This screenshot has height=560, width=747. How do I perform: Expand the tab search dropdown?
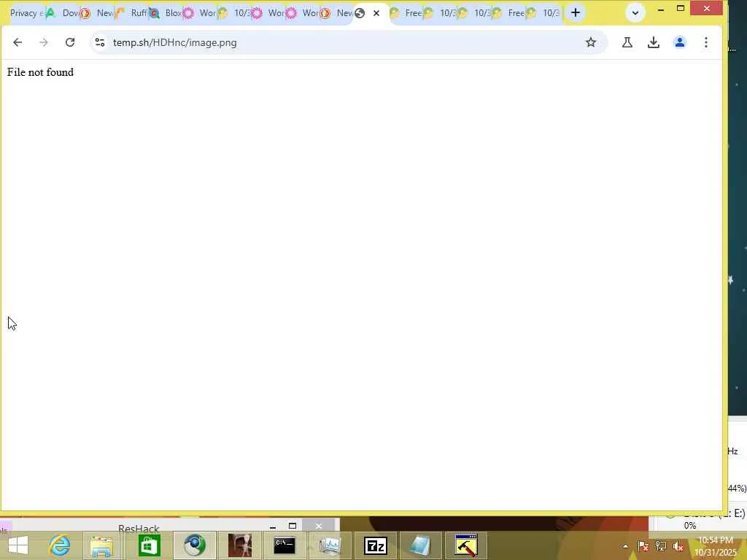635,13
